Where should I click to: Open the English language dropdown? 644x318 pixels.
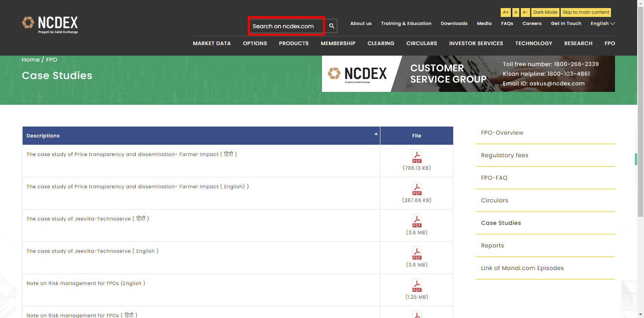tap(603, 23)
